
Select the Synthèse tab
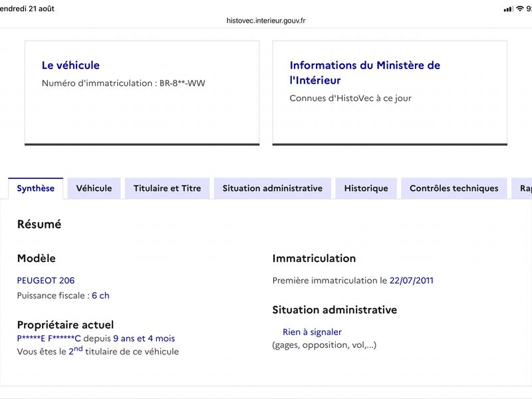(36, 188)
